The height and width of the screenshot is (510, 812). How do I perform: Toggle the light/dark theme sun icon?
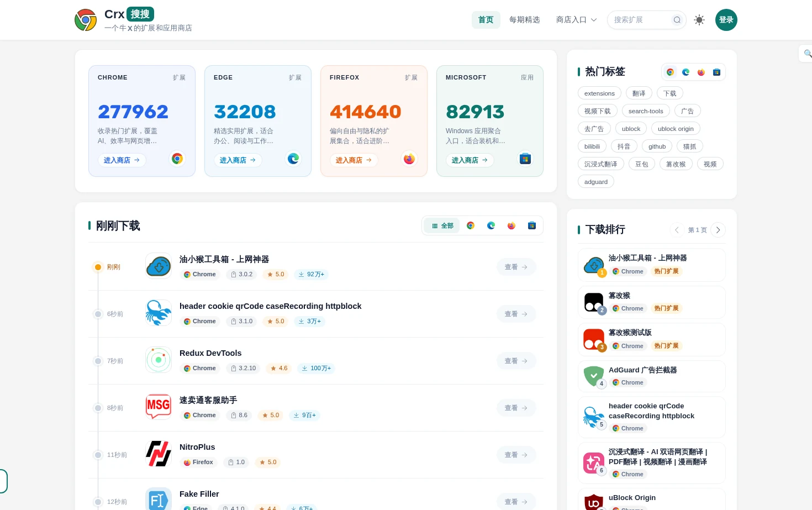click(699, 20)
